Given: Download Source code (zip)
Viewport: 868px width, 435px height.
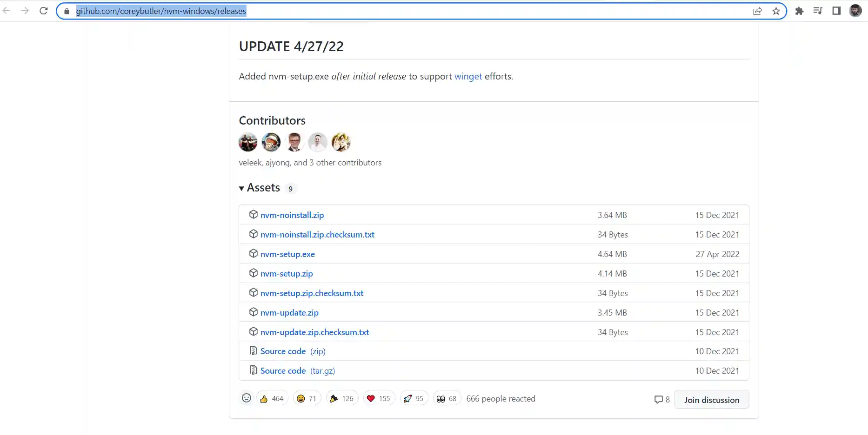Looking at the screenshot, I should click(x=293, y=351).
